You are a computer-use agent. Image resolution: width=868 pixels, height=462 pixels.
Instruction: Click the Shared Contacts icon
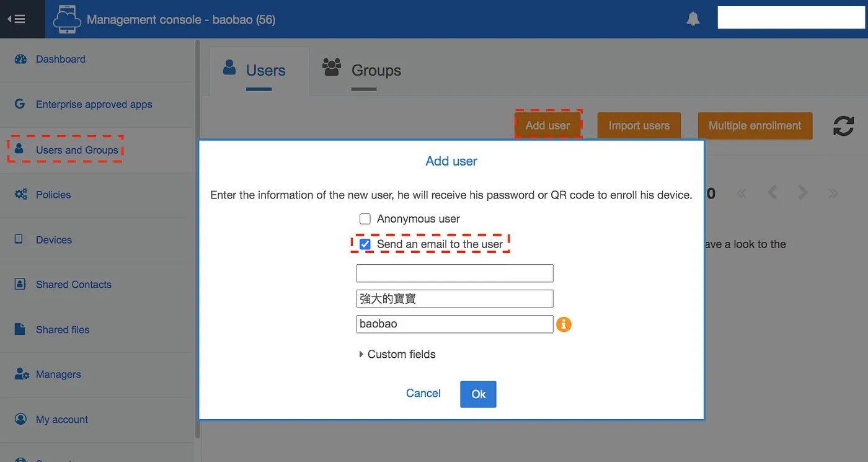(20, 284)
